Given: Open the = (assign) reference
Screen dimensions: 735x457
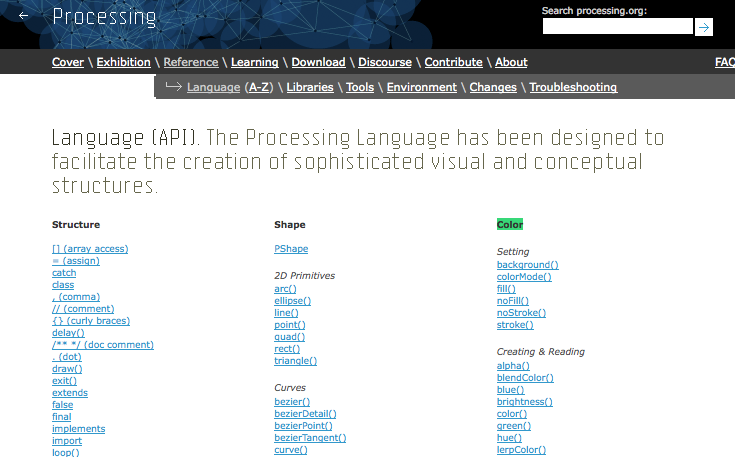Looking at the screenshot, I should 76,261.
